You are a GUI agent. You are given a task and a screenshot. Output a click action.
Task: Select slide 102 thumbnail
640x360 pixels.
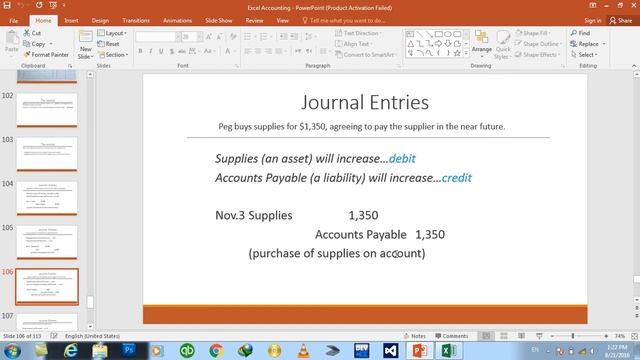click(x=47, y=110)
